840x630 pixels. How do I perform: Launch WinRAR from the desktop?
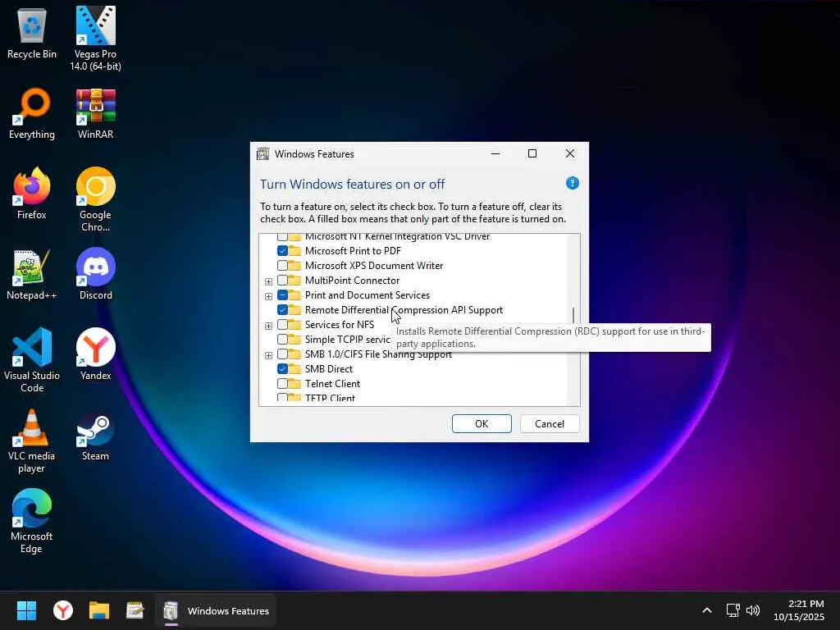[95, 113]
